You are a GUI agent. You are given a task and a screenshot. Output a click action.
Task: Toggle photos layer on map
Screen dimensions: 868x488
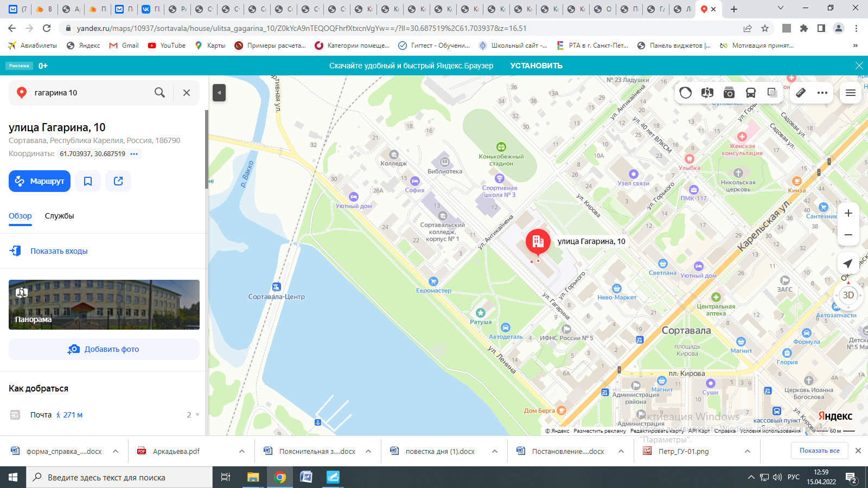[729, 93]
